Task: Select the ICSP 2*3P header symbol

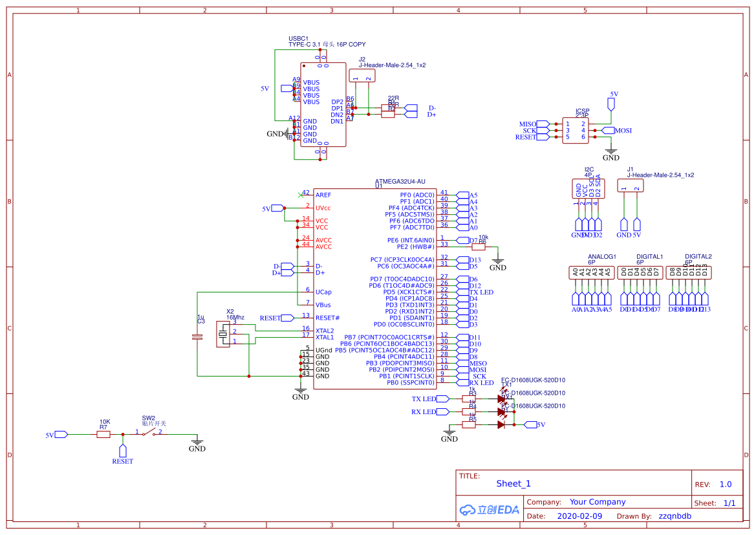Action: (x=576, y=130)
